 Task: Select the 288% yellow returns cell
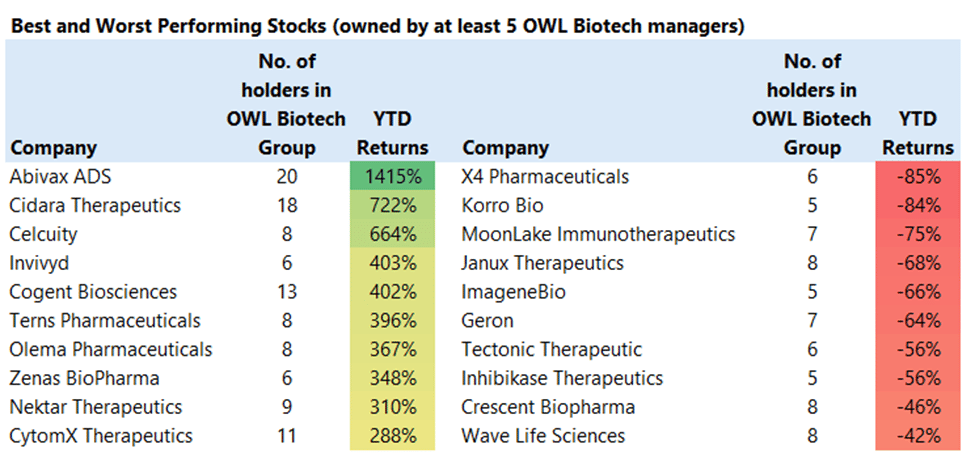(x=392, y=436)
